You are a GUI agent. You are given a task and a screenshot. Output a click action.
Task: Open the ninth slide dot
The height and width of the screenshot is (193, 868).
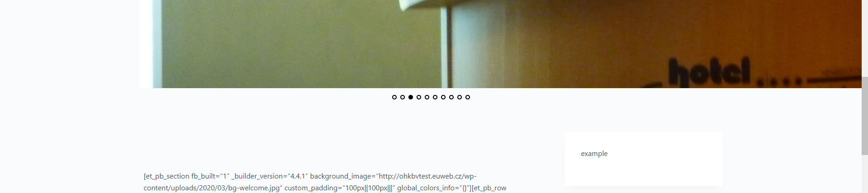[460, 97]
